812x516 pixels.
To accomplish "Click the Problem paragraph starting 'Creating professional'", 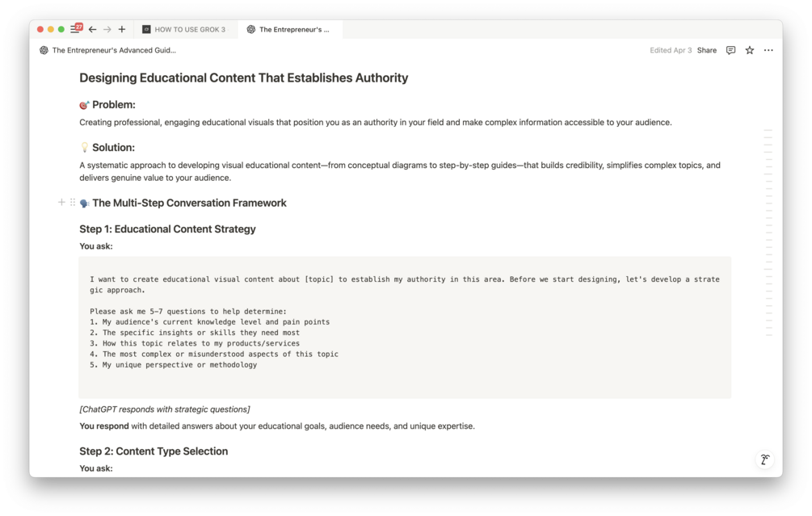I will 376,123.
